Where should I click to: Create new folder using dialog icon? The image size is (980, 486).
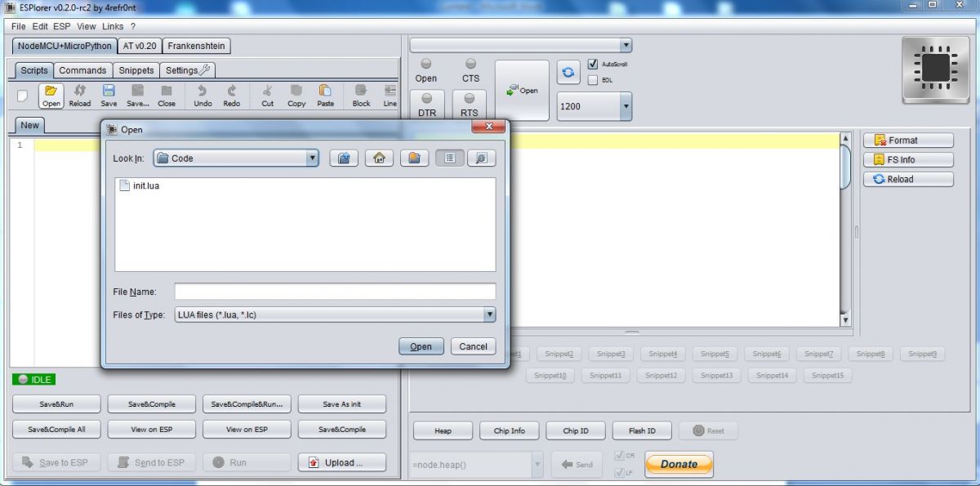tap(414, 158)
